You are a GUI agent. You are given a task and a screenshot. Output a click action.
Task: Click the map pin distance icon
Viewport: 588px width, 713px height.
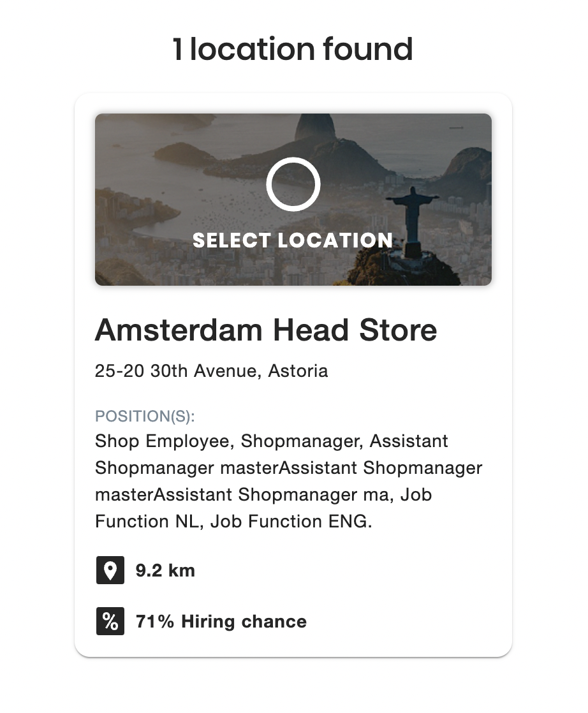pos(110,570)
